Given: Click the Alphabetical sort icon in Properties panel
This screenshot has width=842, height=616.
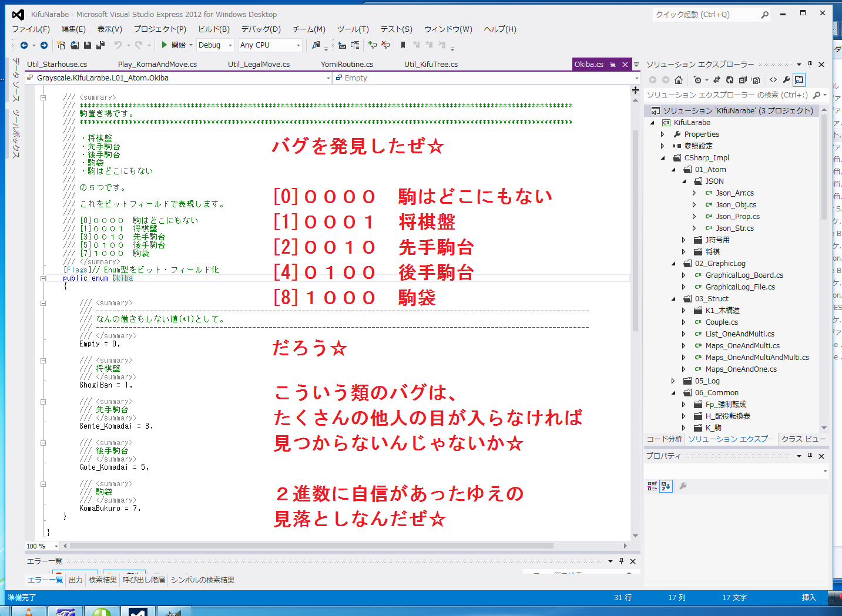Looking at the screenshot, I should [x=666, y=486].
